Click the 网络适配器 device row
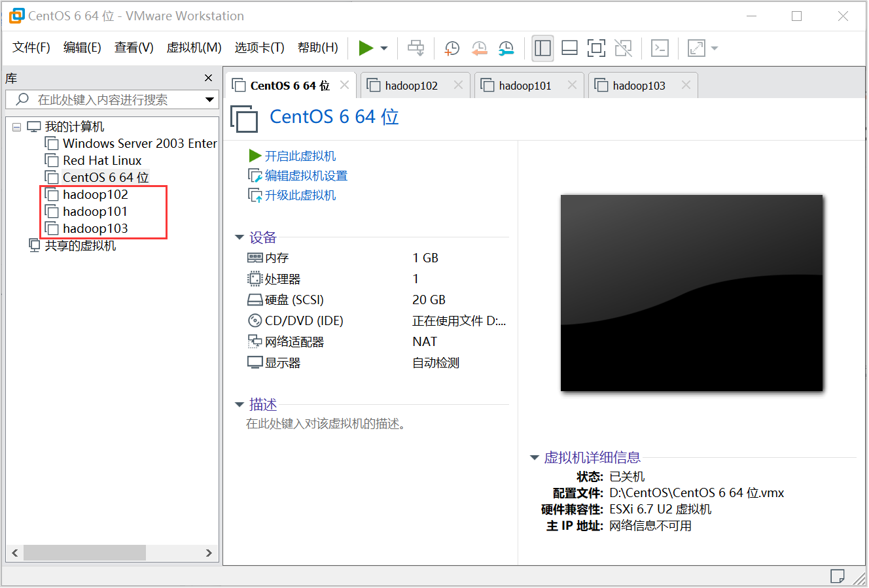 tap(377, 341)
